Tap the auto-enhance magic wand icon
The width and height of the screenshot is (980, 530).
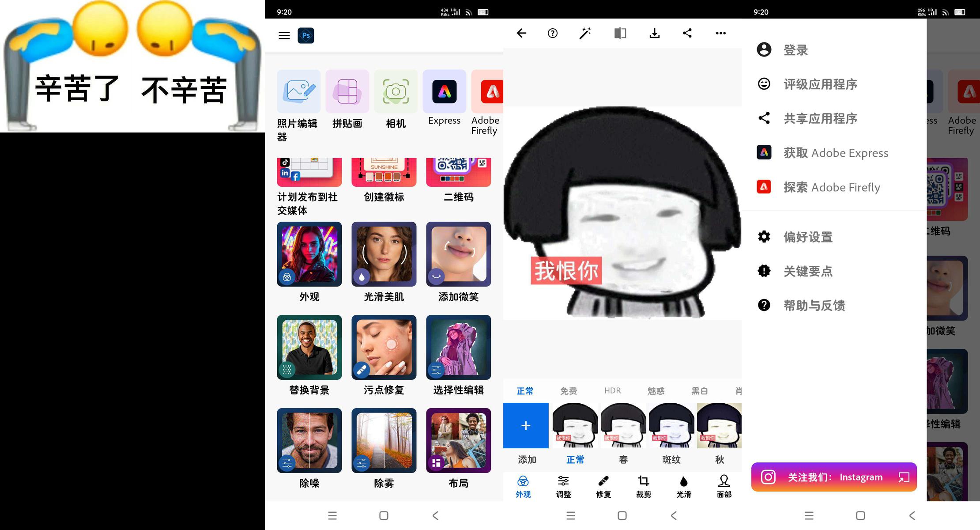click(585, 33)
